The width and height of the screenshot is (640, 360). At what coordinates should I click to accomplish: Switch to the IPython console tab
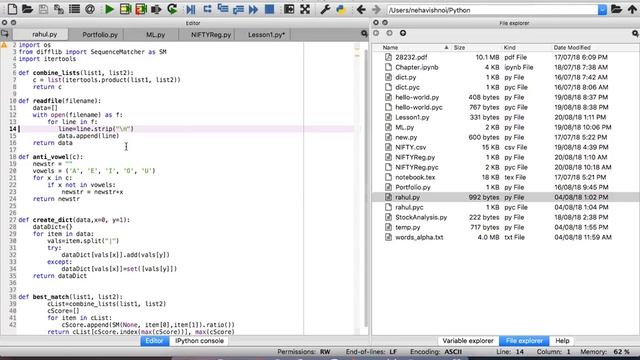coord(199,341)
